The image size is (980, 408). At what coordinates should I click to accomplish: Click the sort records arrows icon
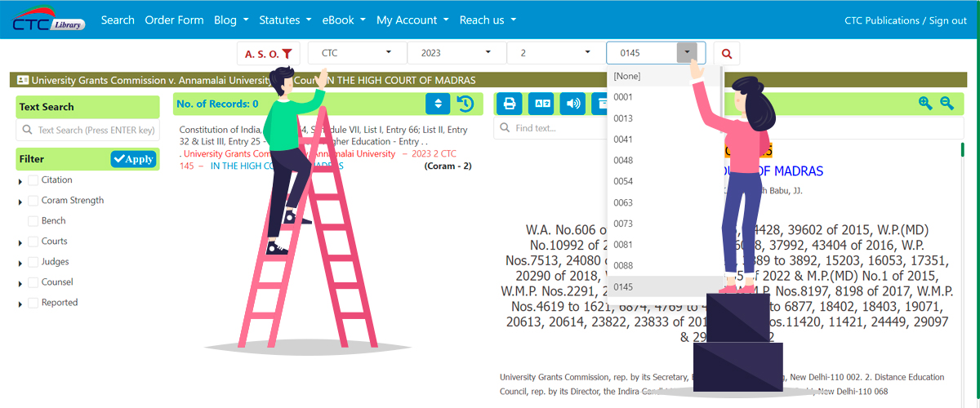438,104
